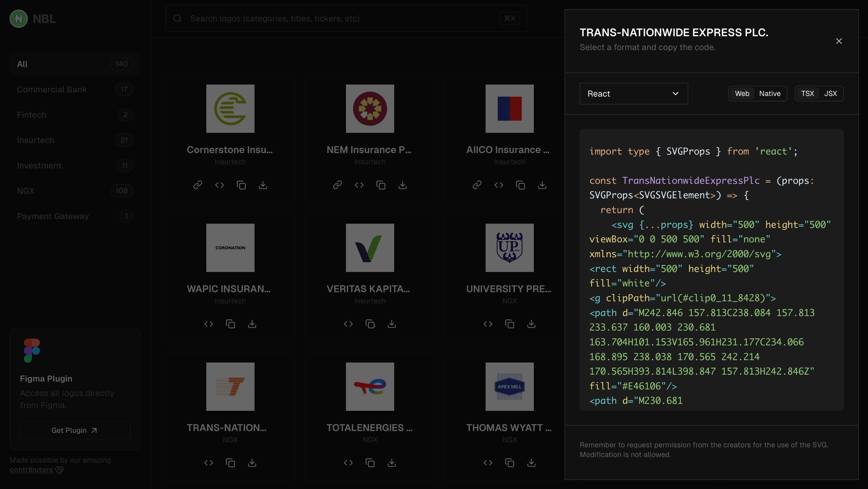
Task: Copy link for NEM Insurance logo
Action: [337, 185]
